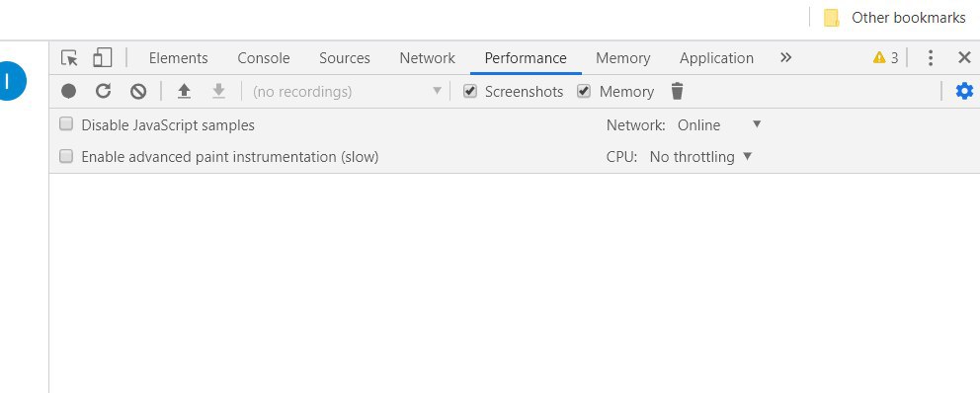The image size is (980, 393).
Task: Load a profile with the upload arrow
Action: 184,92
